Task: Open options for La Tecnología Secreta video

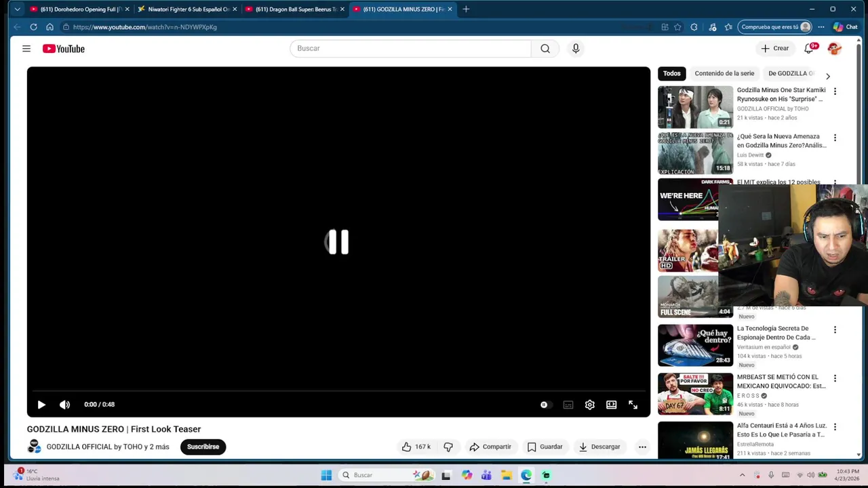Action: point(835,330)
